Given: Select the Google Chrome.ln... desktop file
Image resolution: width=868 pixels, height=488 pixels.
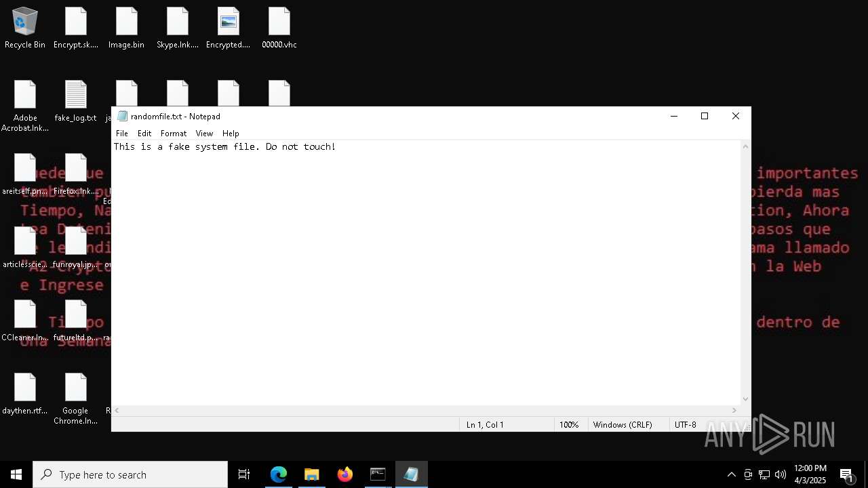Looking at the screenshot, I should click(76, 399).
